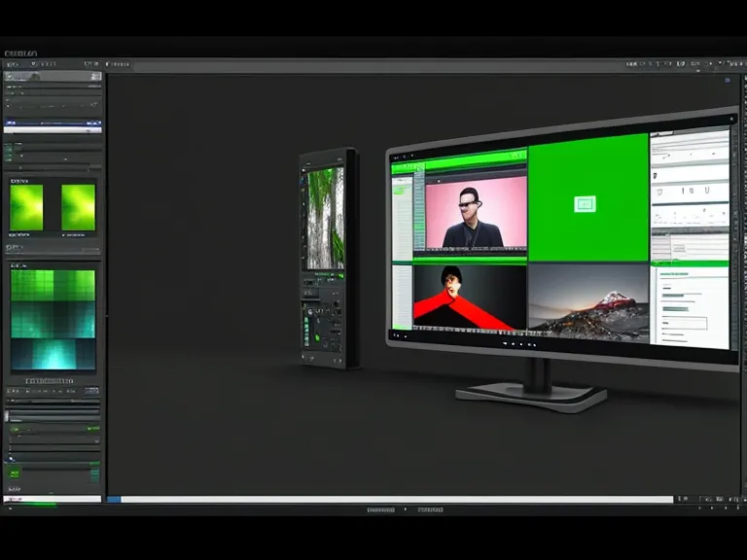The image size is (747, 560).
Task: Select the tree image on the vertical device
Action: [x=326, y=218]
